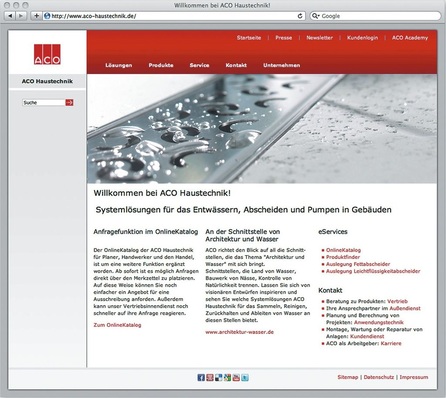Select the Service menu item

click(199, 65)
